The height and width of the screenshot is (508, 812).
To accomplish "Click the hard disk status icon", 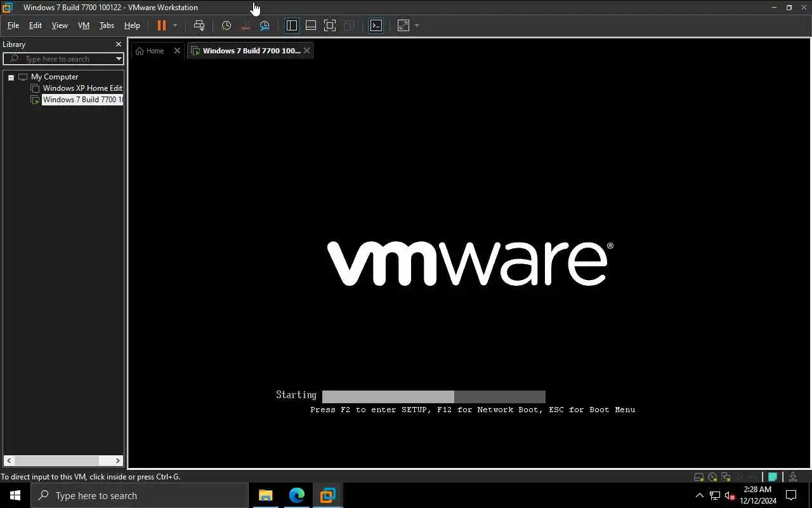I will [698, 477].
